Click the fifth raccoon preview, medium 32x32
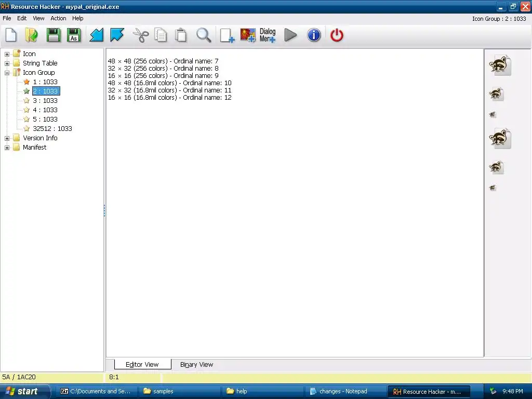The image size is (532, 399). click(x=496, y=167)
